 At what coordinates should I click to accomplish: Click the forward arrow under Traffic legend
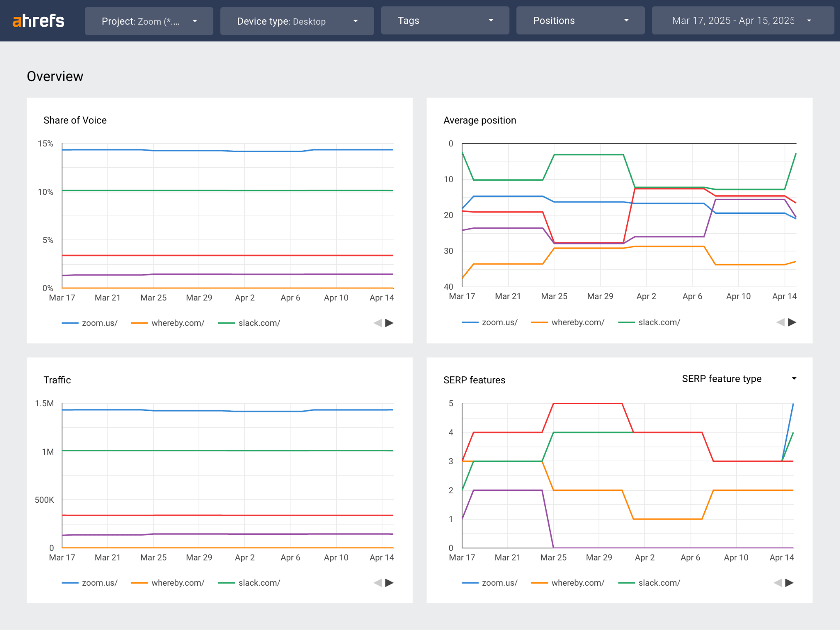click(390, 582)
